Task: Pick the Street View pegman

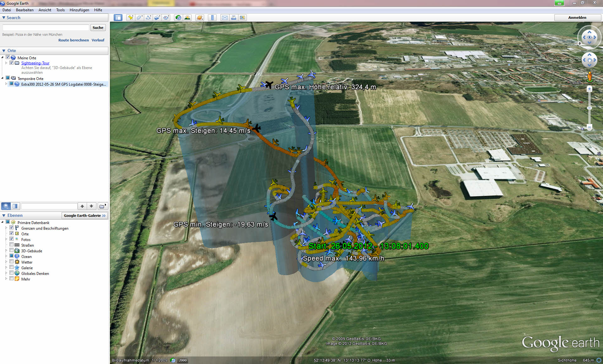Action: (589, 77)
